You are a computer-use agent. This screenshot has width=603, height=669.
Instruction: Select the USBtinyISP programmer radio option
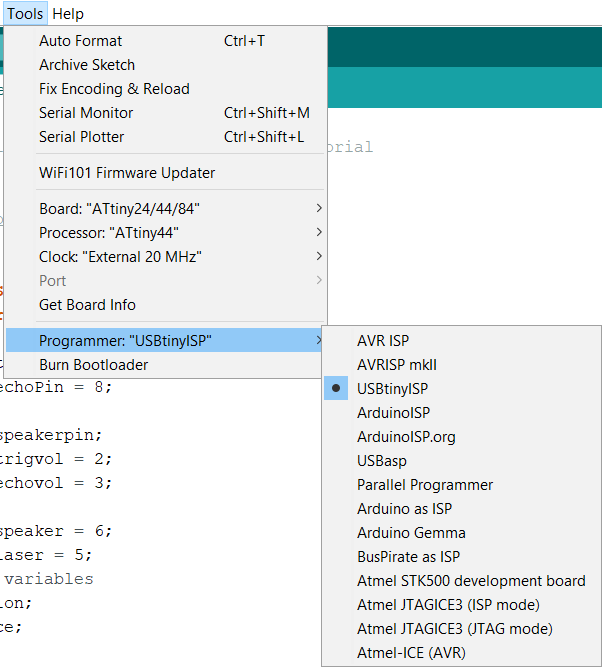pos(392,389)
